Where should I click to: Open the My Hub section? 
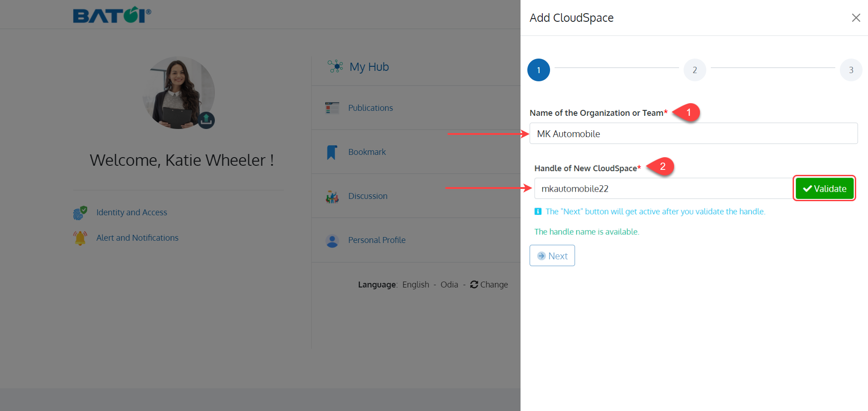[369, 67]
